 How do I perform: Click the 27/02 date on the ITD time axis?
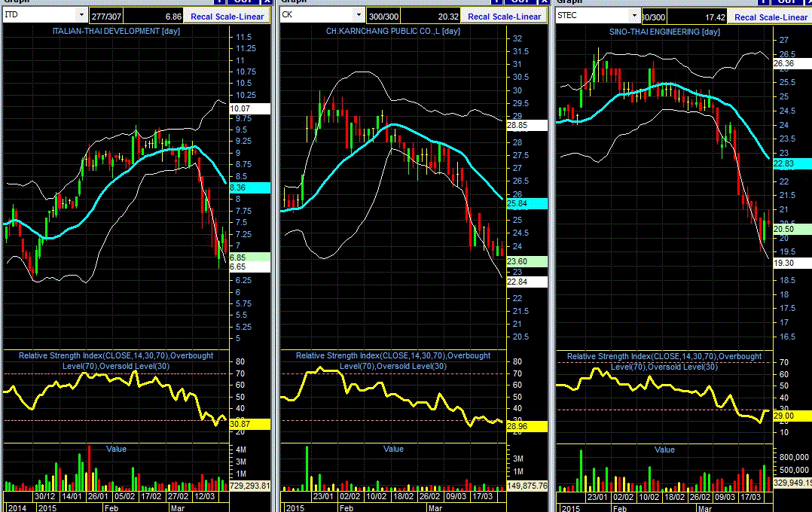point(178,496)
